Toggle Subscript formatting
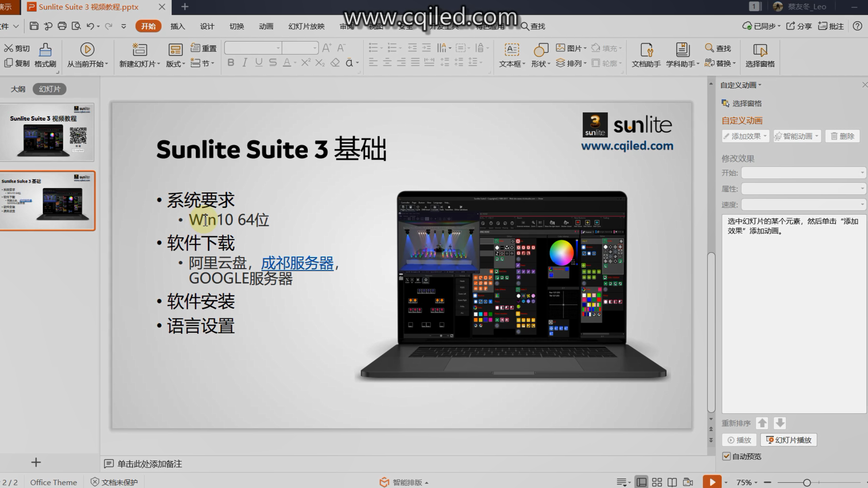The width and height of the screenshot is (868, 488). pos(320,63)
